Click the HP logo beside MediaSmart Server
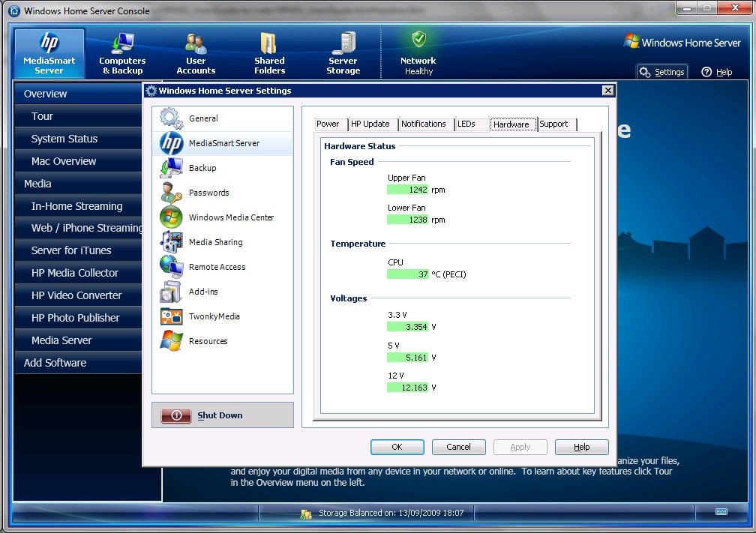Viewport: 756px width, 533px height. (x=172, y=143)
